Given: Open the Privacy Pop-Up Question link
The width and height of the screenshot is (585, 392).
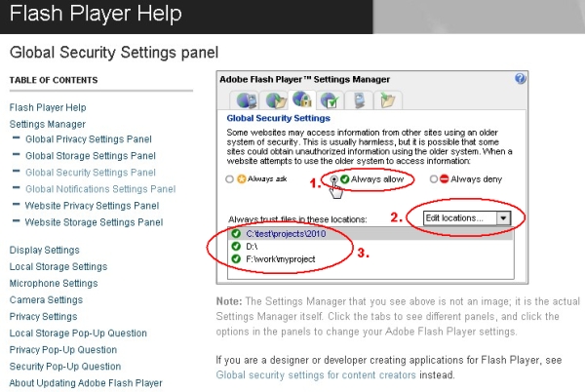Looking at the screenshot, I should click(x=63, y=350).
